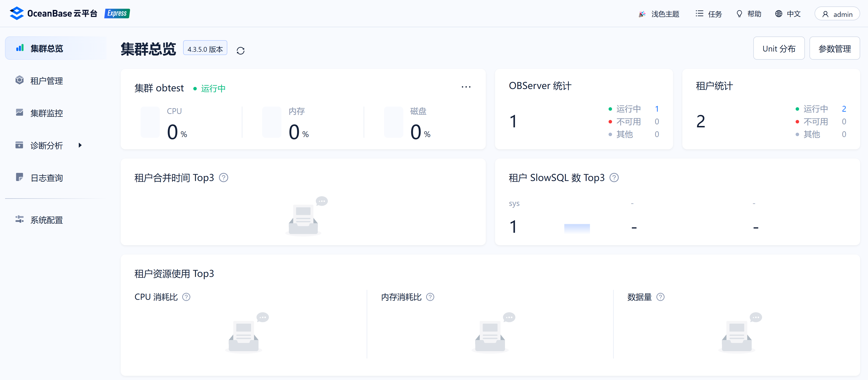868x380 pixels.
Task: Expand the 诊断分析 submenu arrow
Action: (80, 145)
